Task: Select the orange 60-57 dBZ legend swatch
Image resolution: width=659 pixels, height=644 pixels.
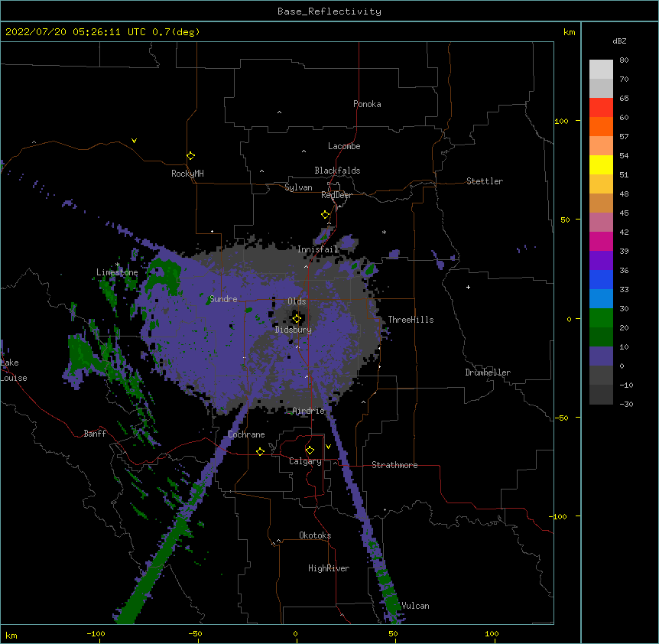Action: 601,126
